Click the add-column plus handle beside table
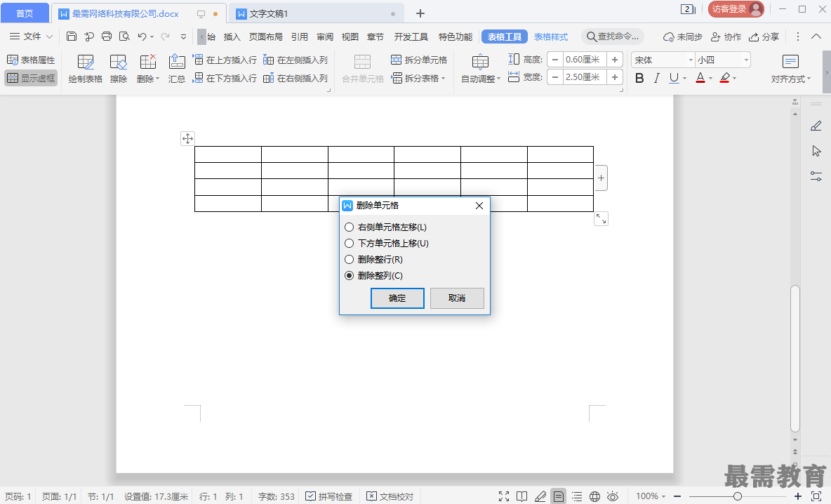This screenshot has height=504, width=831. pos(601,178)
